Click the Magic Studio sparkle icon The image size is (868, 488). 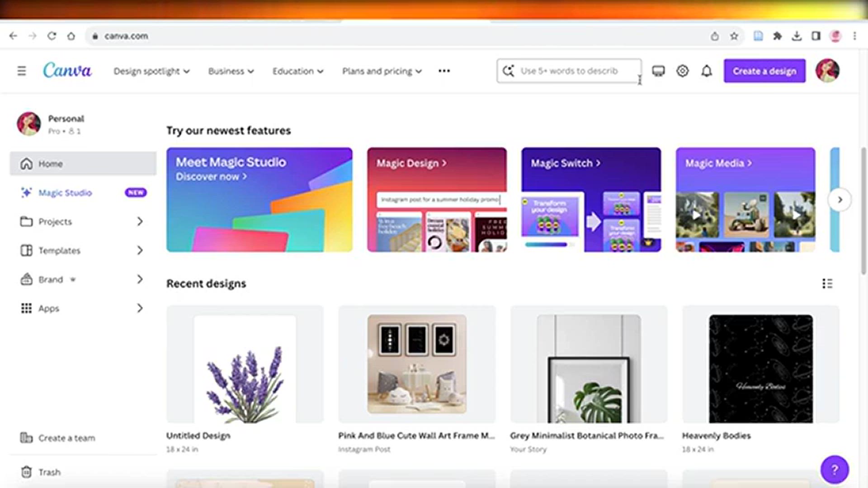point(26,193)
